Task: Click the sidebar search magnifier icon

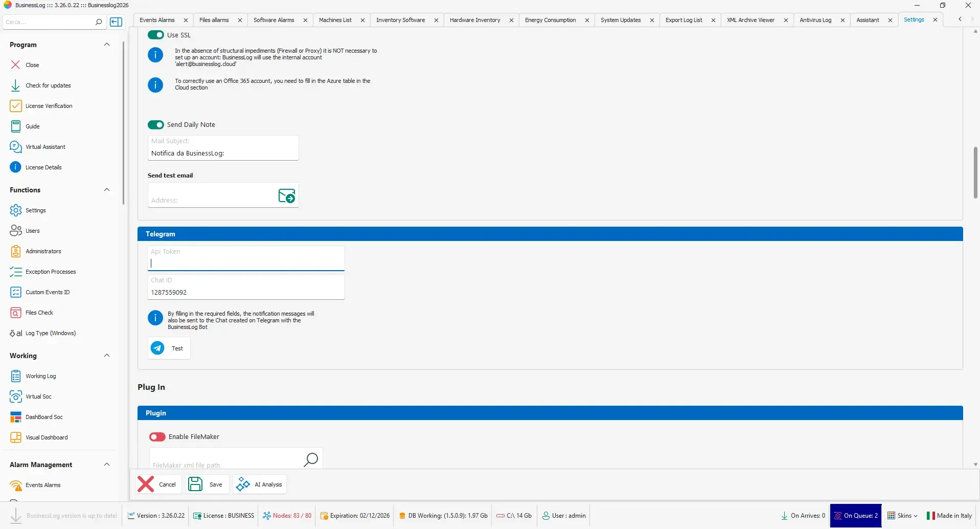Action: pyautogui.click(x=99, y=22)
